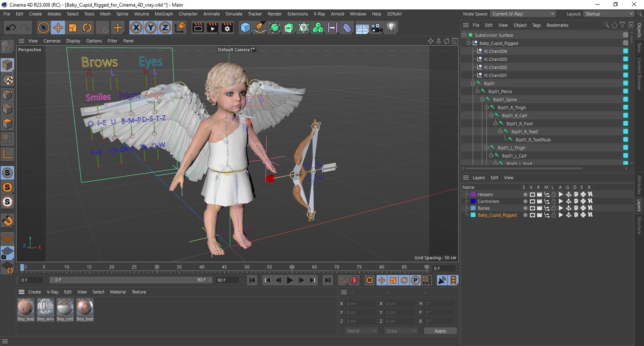Click the Apply button
The width and height of the screenshot is (644, 346).
coord(440,331)
